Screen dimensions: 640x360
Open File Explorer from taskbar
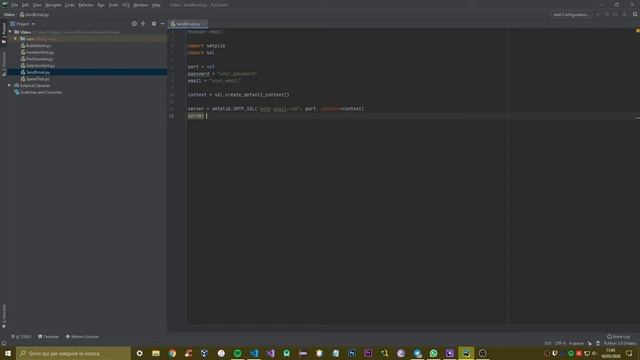(x=156, y=353)
